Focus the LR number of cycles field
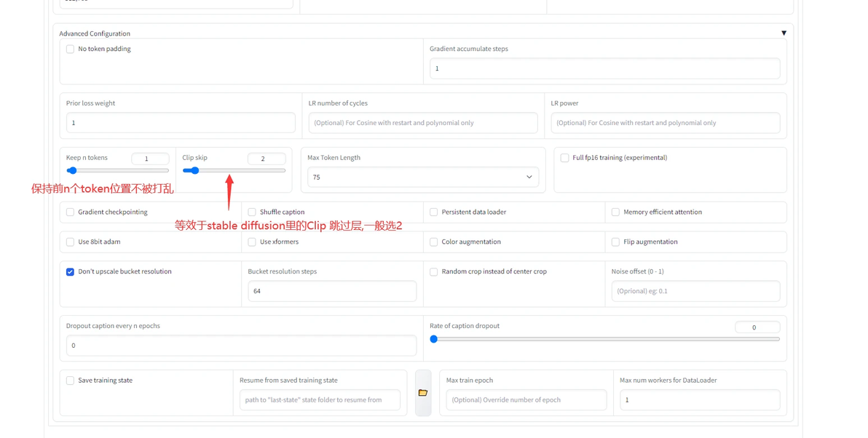 pos(423,123)
